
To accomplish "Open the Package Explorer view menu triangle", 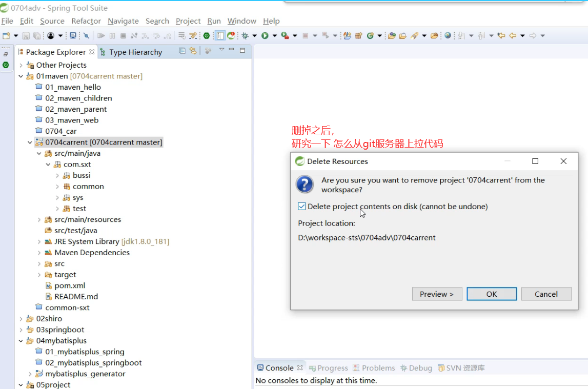I will pos(221,50).
